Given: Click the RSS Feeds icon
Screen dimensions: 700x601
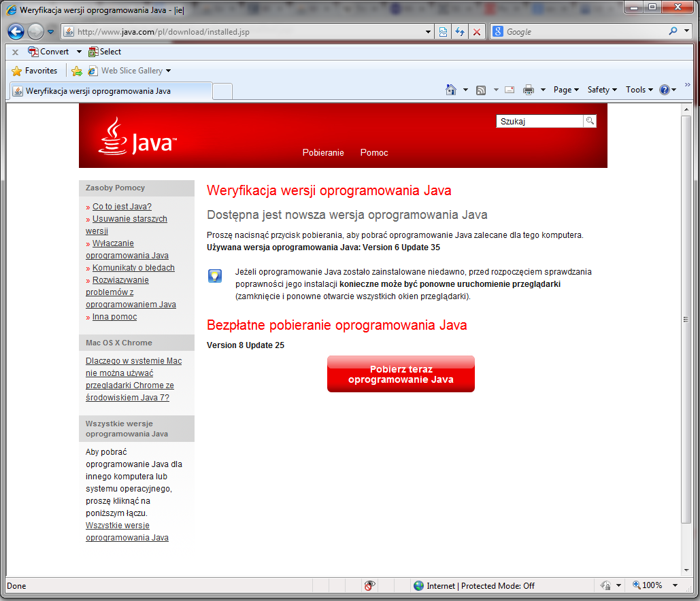Looking at the screenshot, I should point(481,90).
